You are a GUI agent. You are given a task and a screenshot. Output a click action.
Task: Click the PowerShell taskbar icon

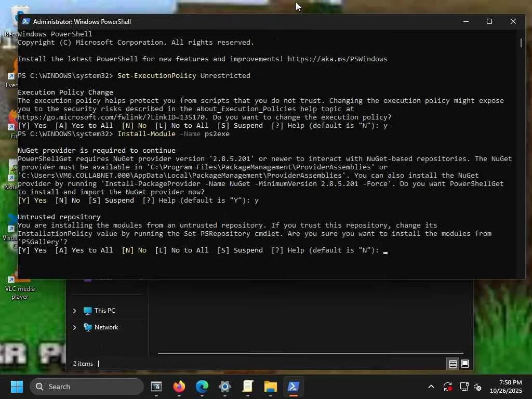(x=294, y=387)
